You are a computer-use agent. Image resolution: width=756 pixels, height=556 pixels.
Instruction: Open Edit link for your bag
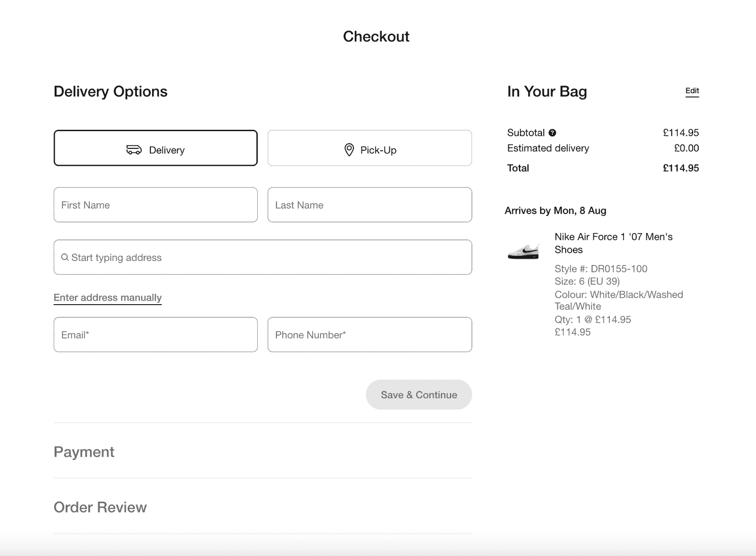pyautogui.click(x=692, y=91)
